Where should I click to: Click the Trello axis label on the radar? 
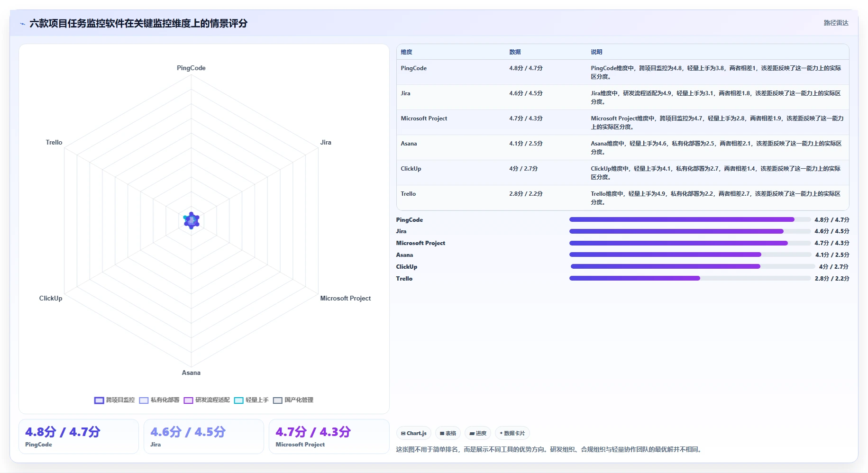[x=54, y=142]
